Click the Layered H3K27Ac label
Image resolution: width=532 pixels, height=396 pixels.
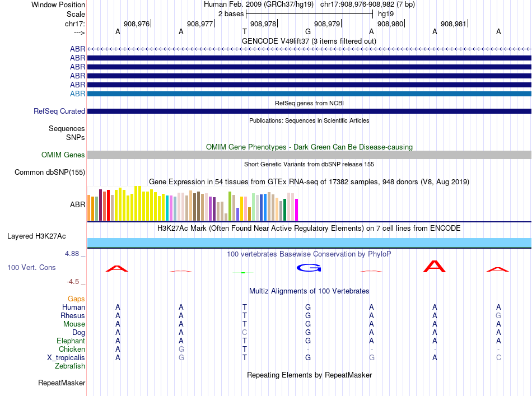point(36,236)
